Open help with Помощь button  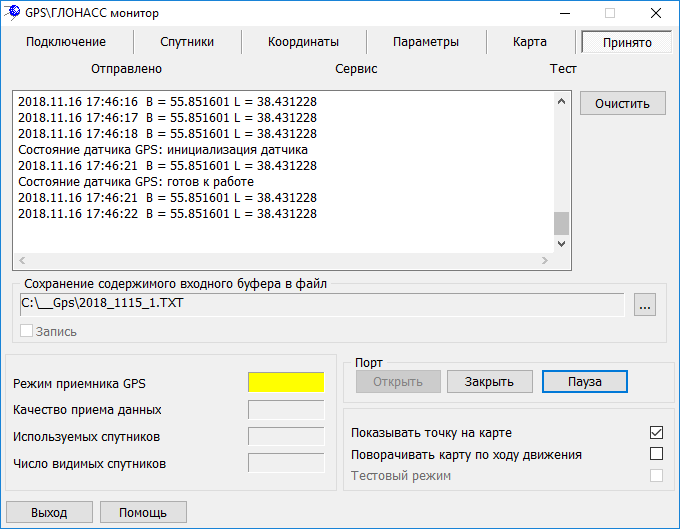coord(143,512)
